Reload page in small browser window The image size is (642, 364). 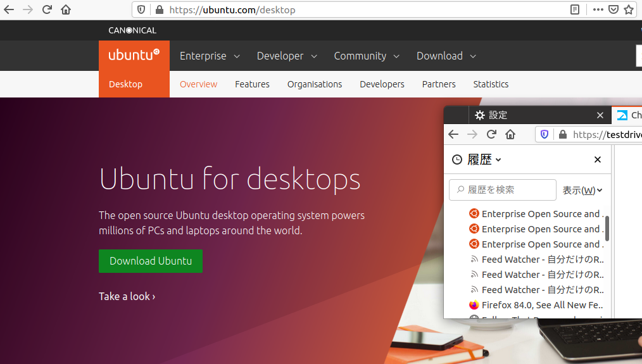(x=491, y=134)
